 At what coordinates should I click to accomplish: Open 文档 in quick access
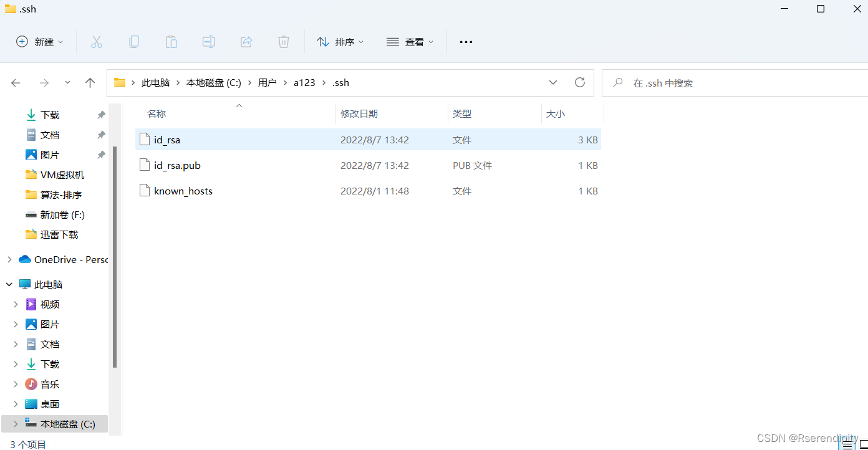50,135
